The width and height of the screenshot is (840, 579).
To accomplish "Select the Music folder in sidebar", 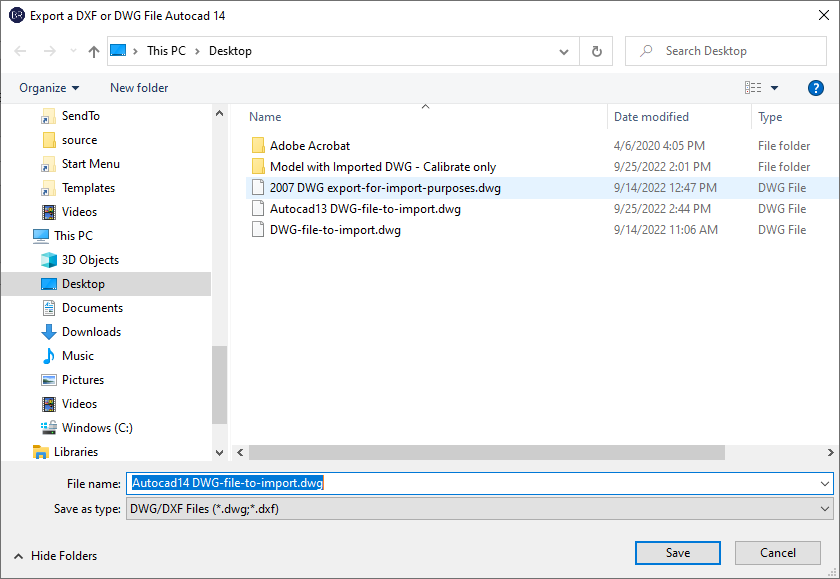I will pyautogui.click(x=77, y=356).
